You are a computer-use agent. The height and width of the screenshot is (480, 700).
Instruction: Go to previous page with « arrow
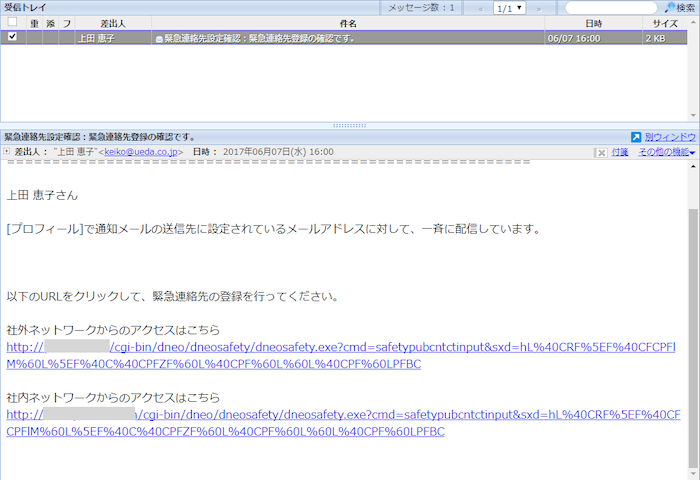480,8
